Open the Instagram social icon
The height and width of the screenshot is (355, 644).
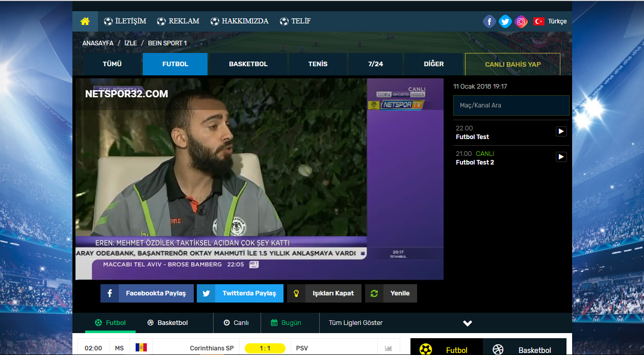[521, 21]
